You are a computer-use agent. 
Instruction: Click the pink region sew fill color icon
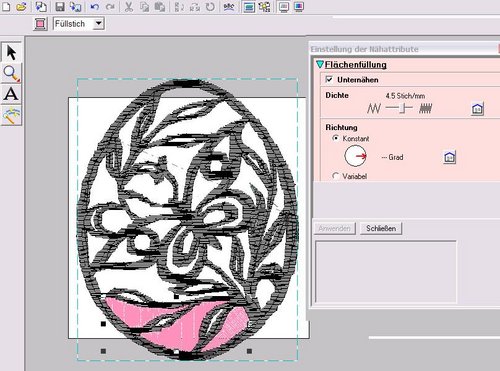click(x=40, y=24)
